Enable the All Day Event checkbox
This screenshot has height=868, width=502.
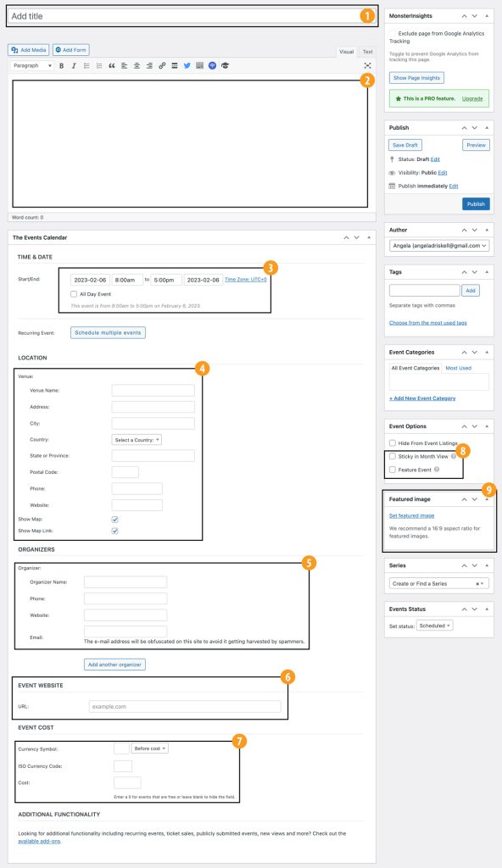[74, 294]
